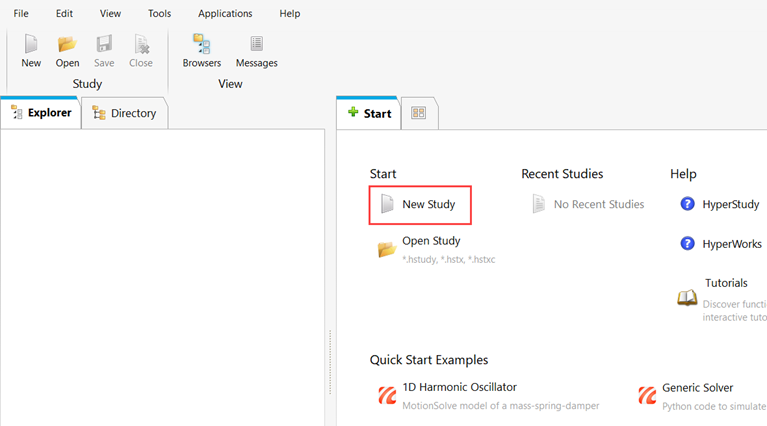The image size is (767, 426).
Task: Click the *.hstudy, *.hstx, *.hstxc file types text
Action: point(449,259)
